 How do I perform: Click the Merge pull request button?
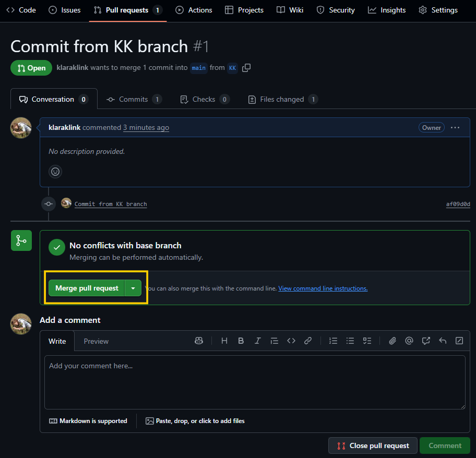point(87,288)
